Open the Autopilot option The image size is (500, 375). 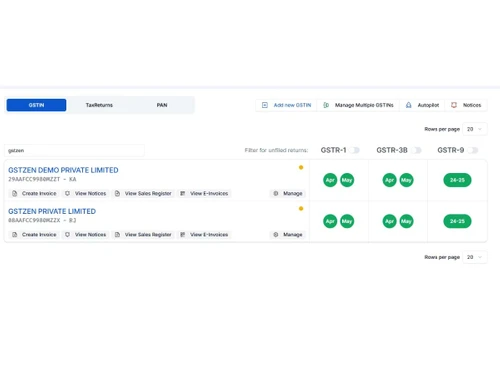422,105
